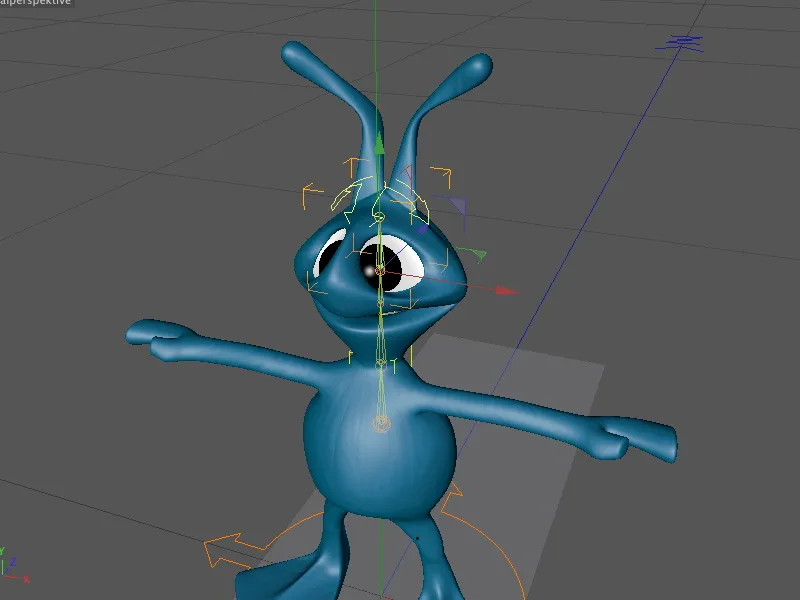Click the character's left blue antenna tip

tap(294, 53)
